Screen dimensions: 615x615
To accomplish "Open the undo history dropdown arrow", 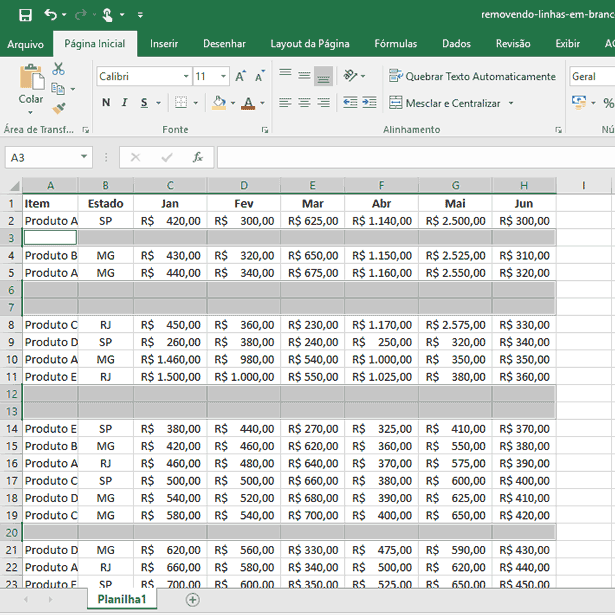I will tap(64, 15).
